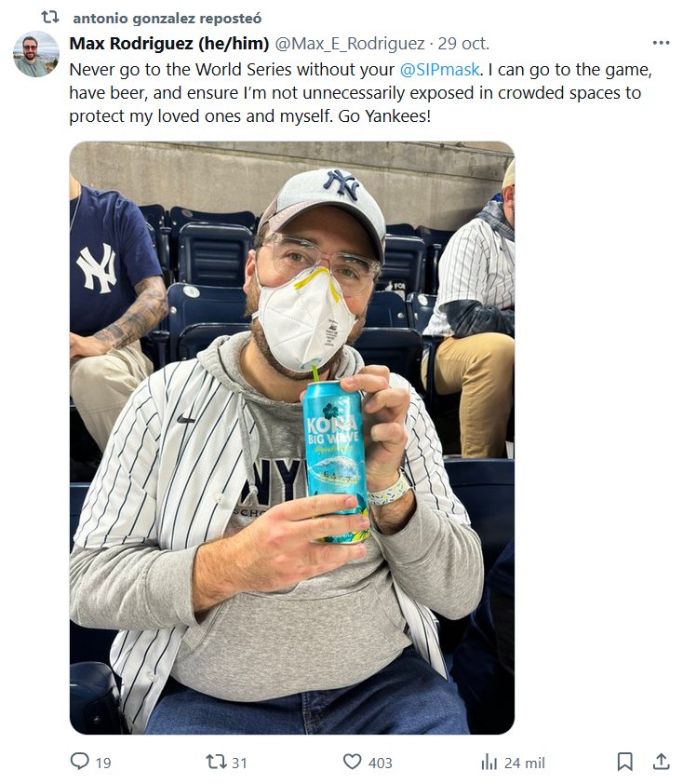683x784 pixels.
Task: Open 'antonio gonzalez reposteó' profile link
Action: click(167, 19)
